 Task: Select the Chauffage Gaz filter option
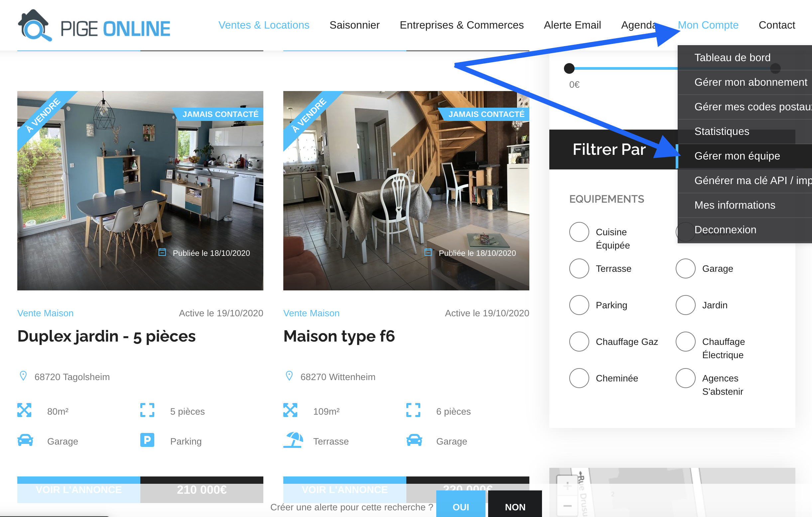(579, 342)
